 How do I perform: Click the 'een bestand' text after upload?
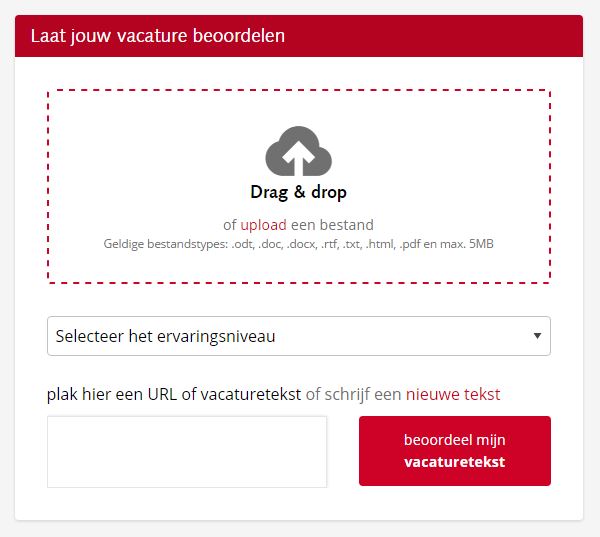333,225
